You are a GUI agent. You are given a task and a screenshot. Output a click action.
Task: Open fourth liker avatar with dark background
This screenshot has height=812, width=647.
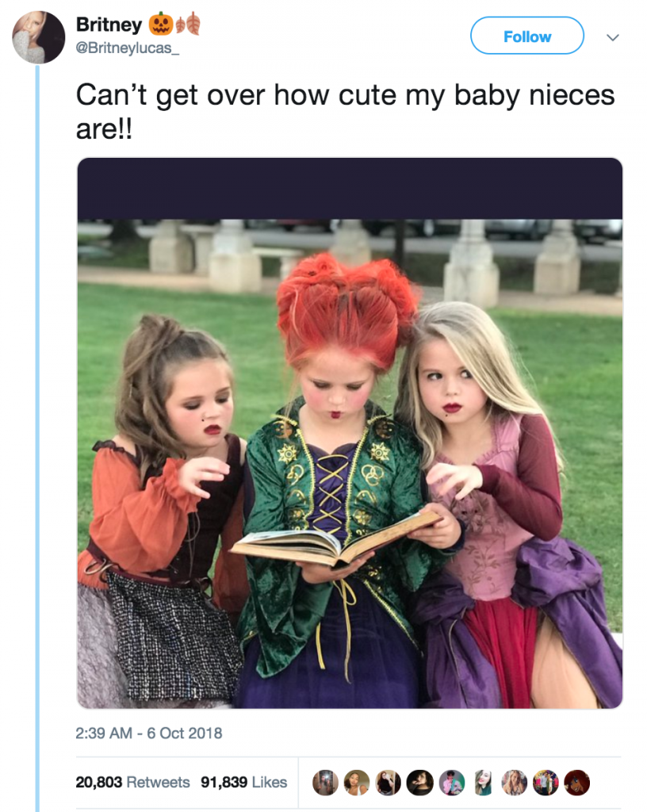tap(419, 783)
